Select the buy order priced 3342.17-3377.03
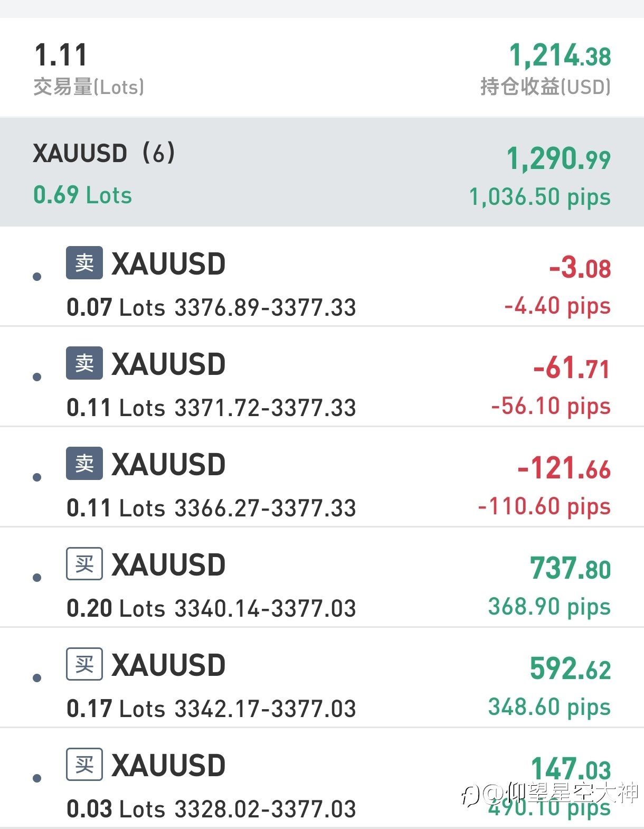This screenshot has width=644, height=829. pyautogui.click(x=322, y=677)
